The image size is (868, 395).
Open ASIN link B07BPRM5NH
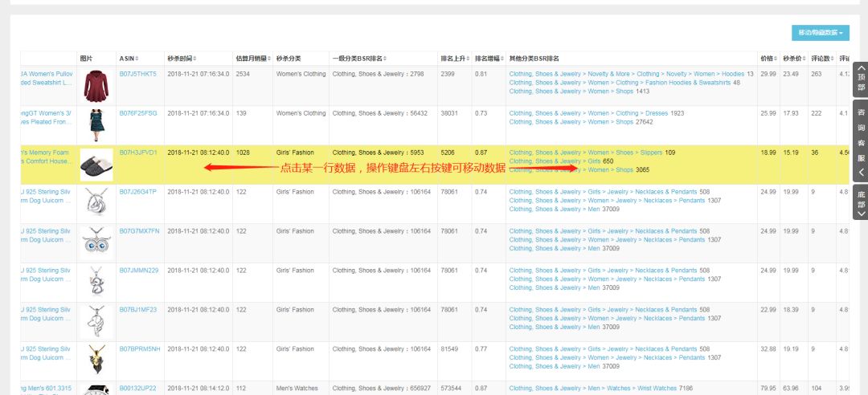click(x=140, y=348)
